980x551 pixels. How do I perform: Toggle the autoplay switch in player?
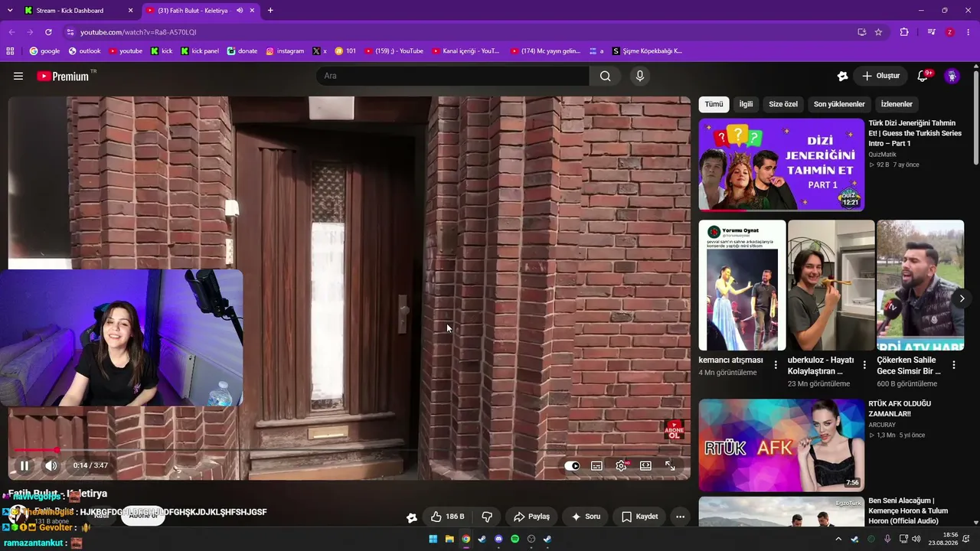point(573,465)
